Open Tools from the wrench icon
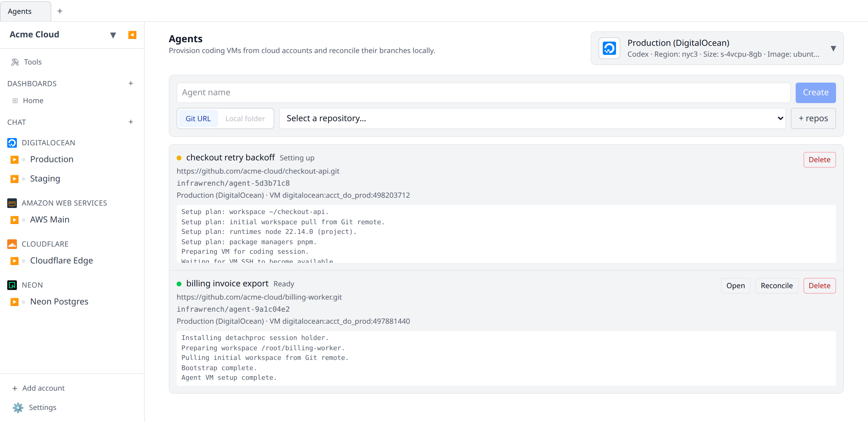 [x=15, y=62]
